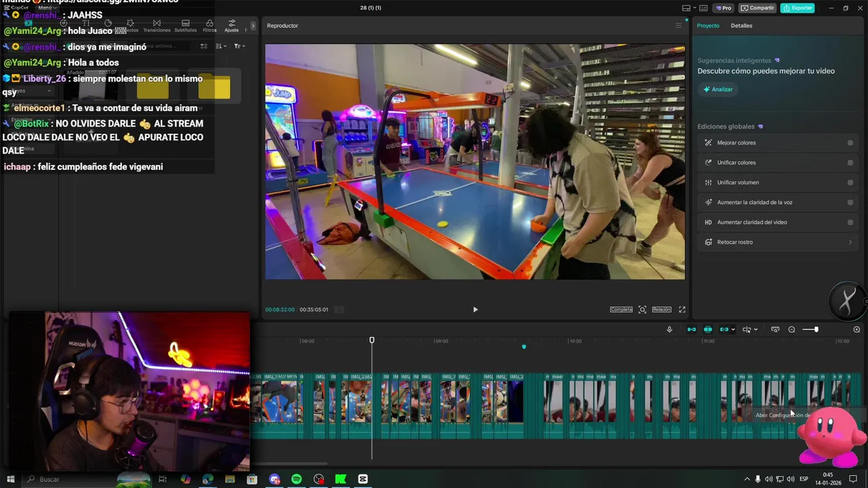Enable Aumentar la claridad de la voz
The height and width of the screenshot is (488, 868).
click(x=850, y=203)
